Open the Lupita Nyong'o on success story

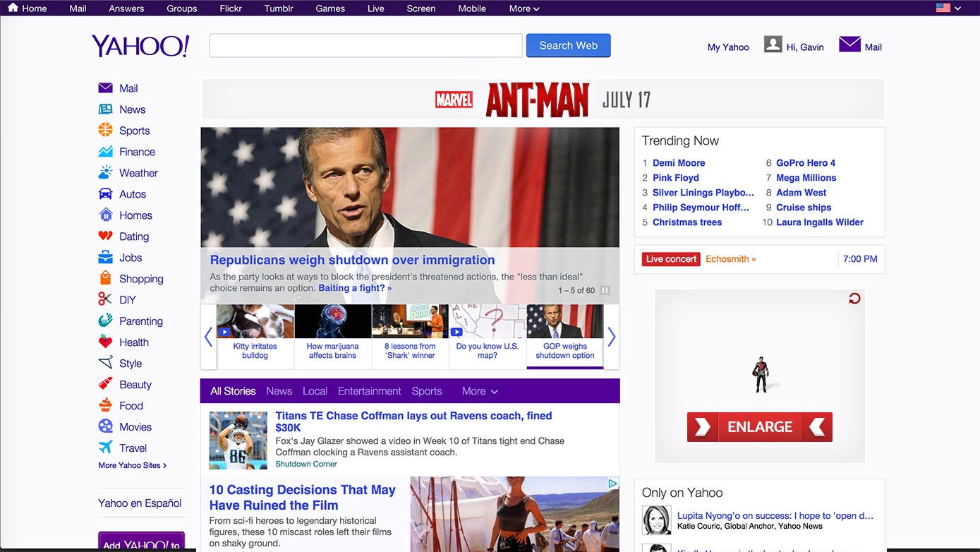click(x=775, y=516)
